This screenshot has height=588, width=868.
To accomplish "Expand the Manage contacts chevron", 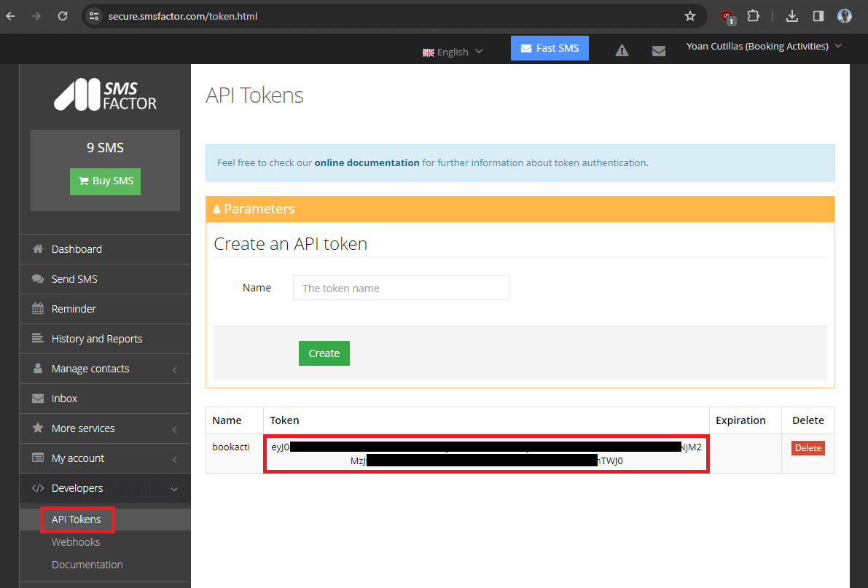I will click(x=174, y=369).
